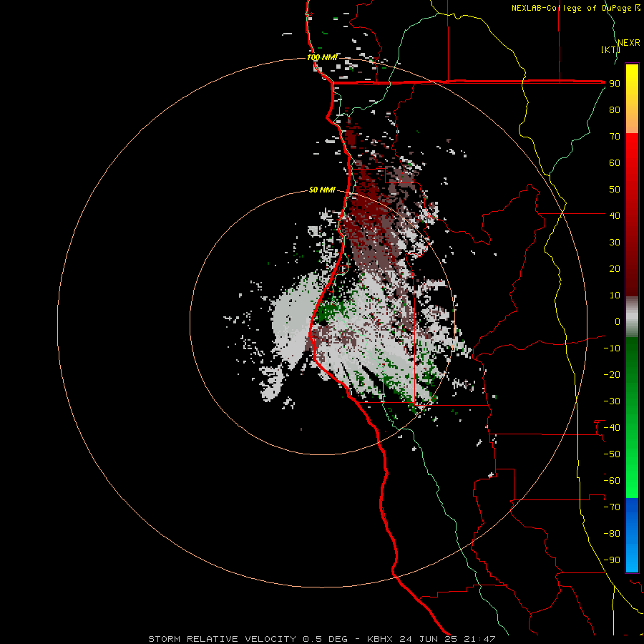Click the positive '20' scale value

pos(615,268)
